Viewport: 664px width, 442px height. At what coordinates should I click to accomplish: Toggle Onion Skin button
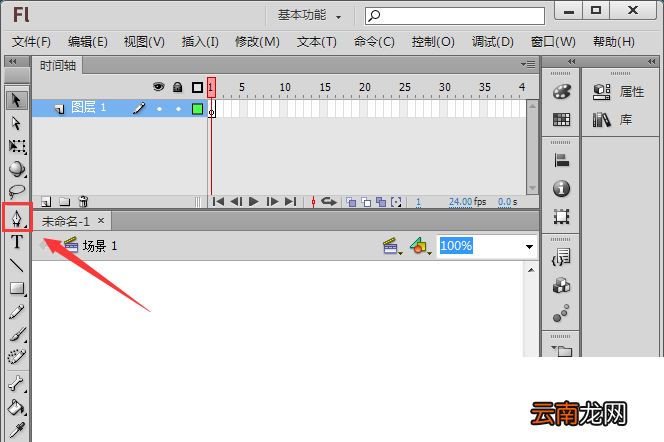pos(351,202)
